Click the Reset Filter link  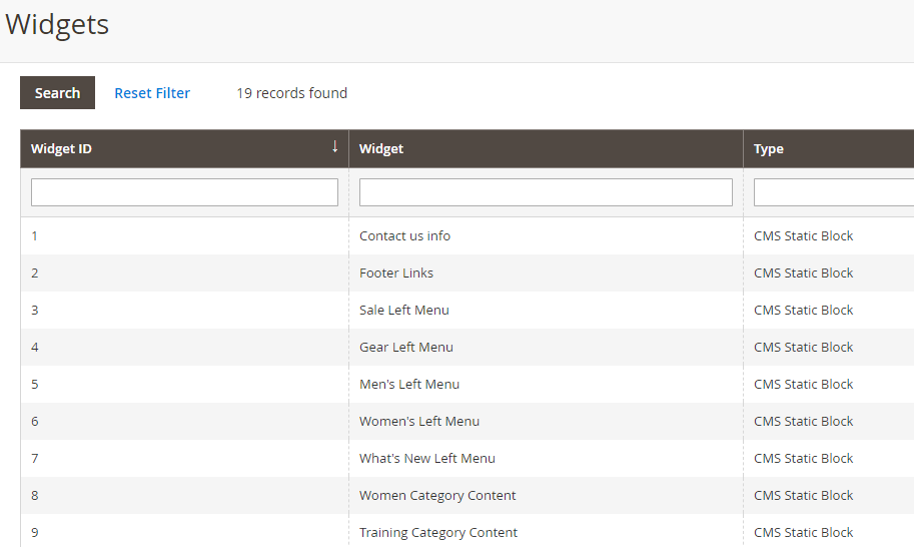(152, 93)
